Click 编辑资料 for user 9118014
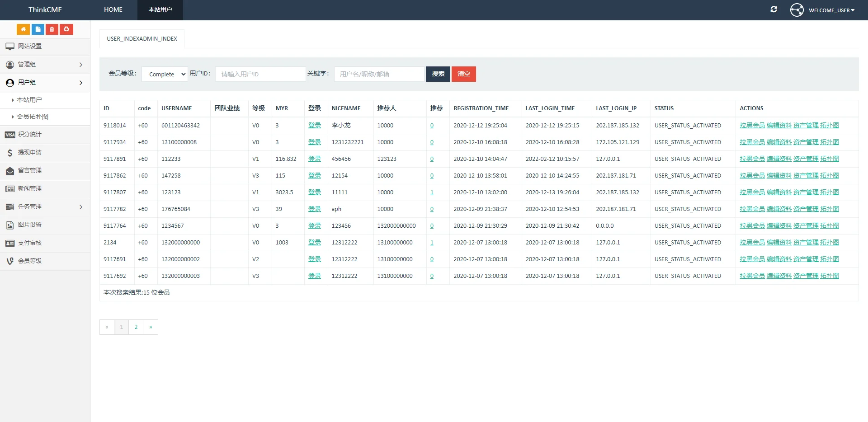The width and height of the screenshot is (868, 422). click(x=779, y=126)
